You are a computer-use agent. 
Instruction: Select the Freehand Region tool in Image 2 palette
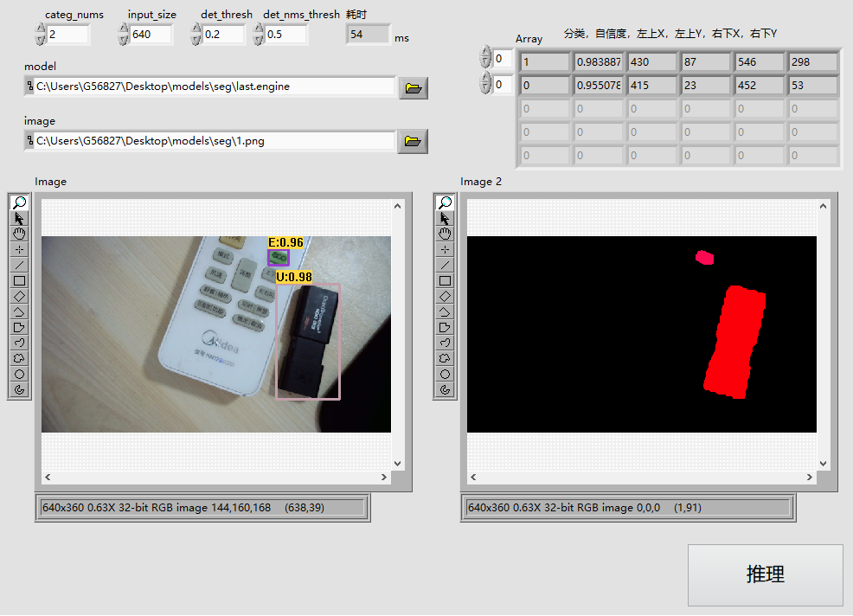pyautogui.click(x=445, y=358)
